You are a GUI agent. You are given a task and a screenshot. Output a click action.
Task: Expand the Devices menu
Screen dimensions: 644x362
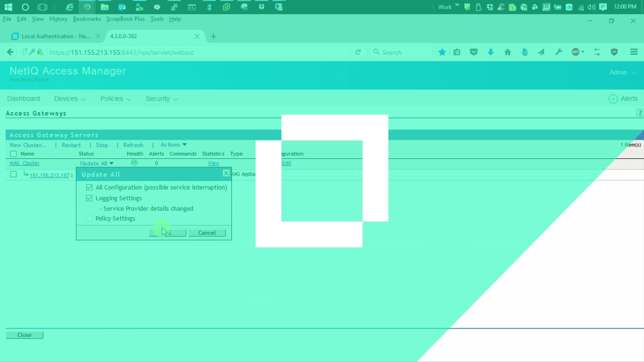(x=70, y=99)
